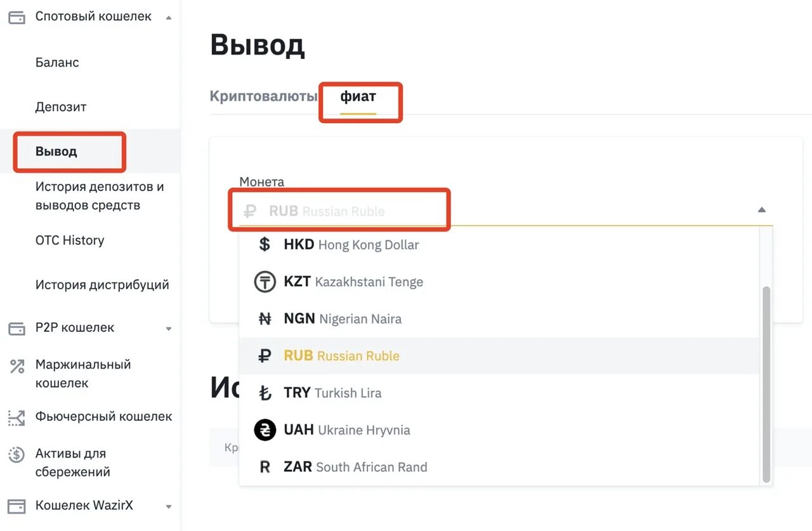Click the Ukraine Hryvnia currency icon
The image size is (812, 531).
pos(265,430)
